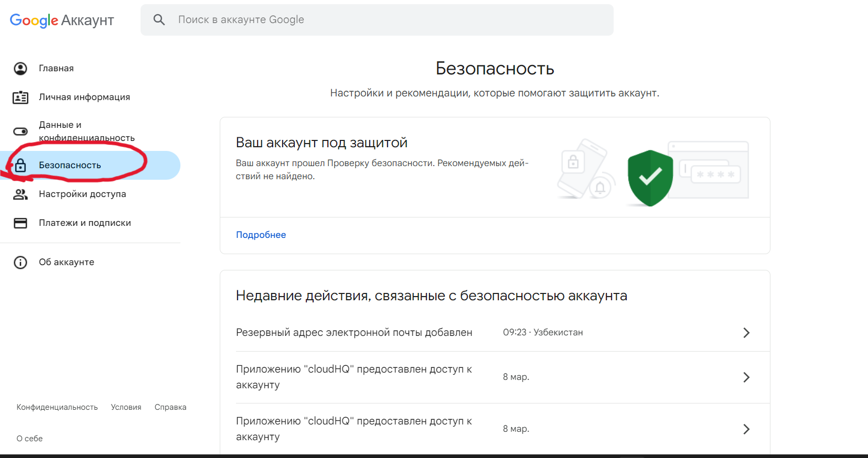Expand the first cloudHQ access entry chevron
Viewport: 868px width, 458px height.
pos(746,377)
